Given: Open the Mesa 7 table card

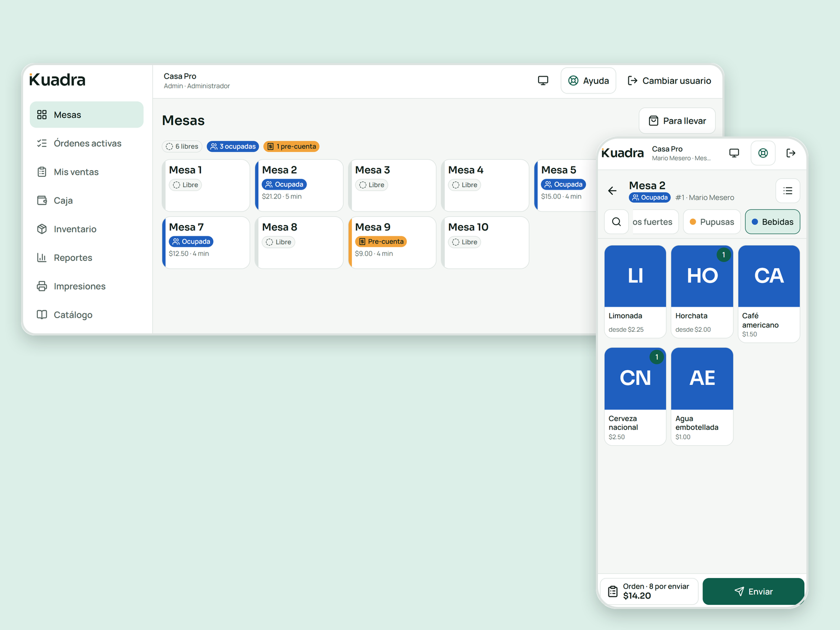Looking at the screenshot, I should pos(206,243).
